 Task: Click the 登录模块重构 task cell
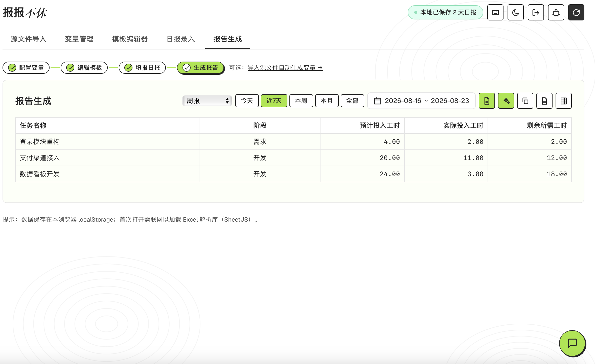coord(107,142)
